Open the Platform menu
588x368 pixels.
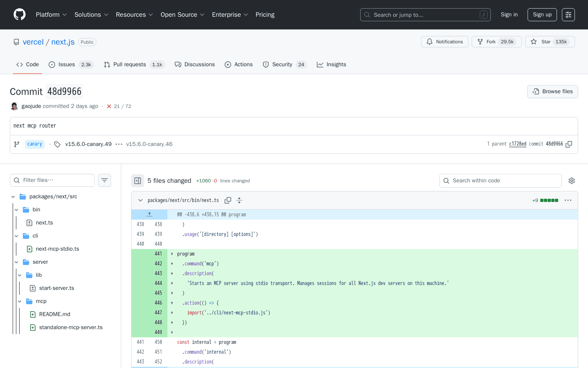click(51, 15)
